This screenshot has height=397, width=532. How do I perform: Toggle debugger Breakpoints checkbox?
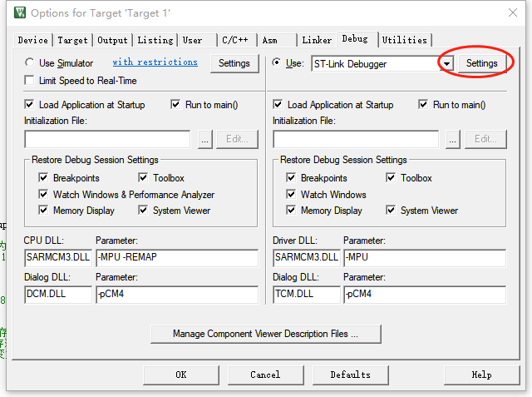click(x=291, y=177)
